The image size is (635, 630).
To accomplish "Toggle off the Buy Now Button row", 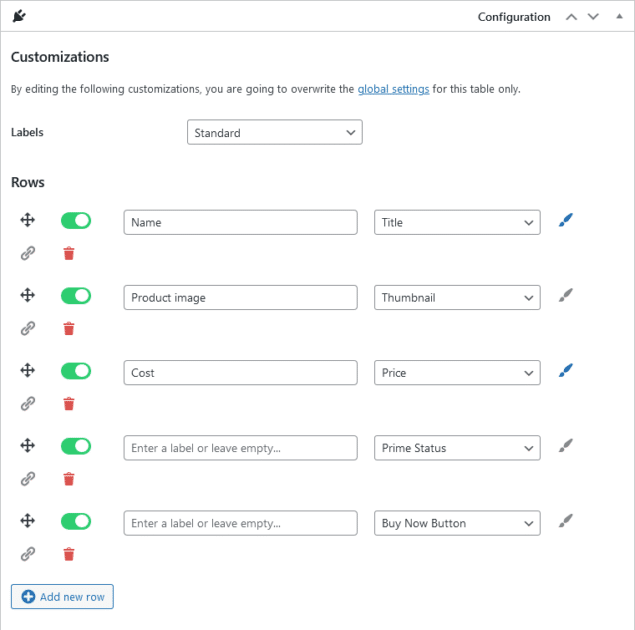I will (x=76, y=521).
